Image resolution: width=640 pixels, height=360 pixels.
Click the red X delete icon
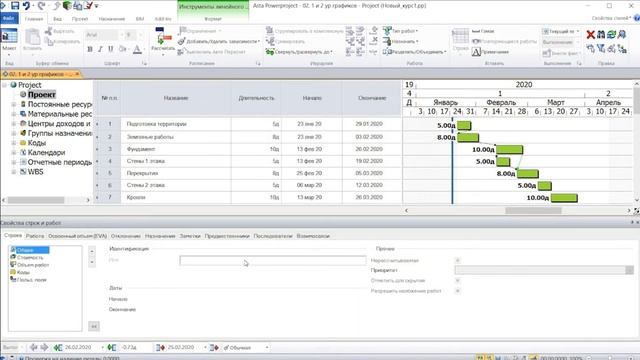pos(590,35)
